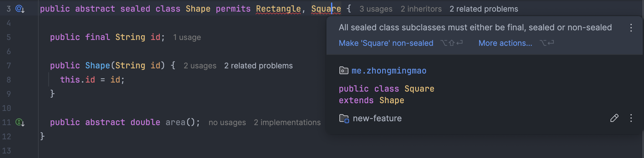
Task: Click the package icon beside me.zhongmingmao
Action: click(x=344, y=71)
